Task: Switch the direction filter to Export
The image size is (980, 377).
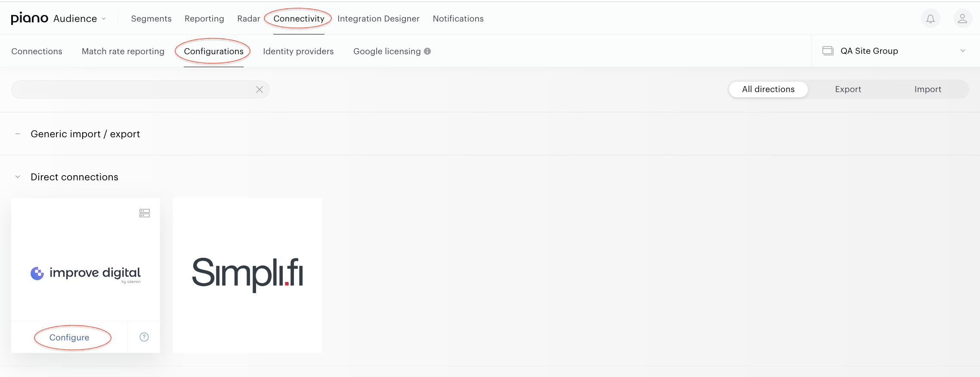Action: 848,89
